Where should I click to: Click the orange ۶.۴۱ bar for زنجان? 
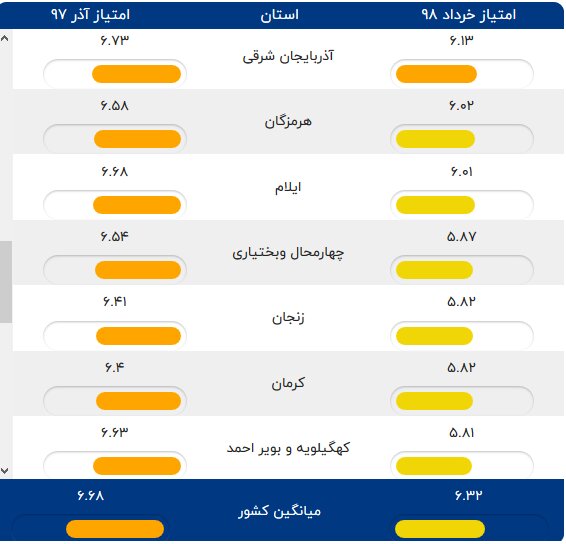coord(138,336)
